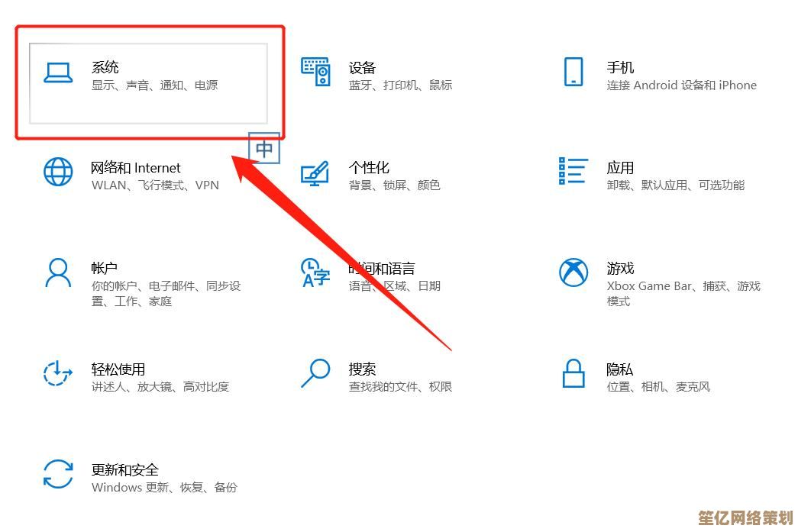
Task: Click the laptop icon for 系统
Action: pos(58,73)
